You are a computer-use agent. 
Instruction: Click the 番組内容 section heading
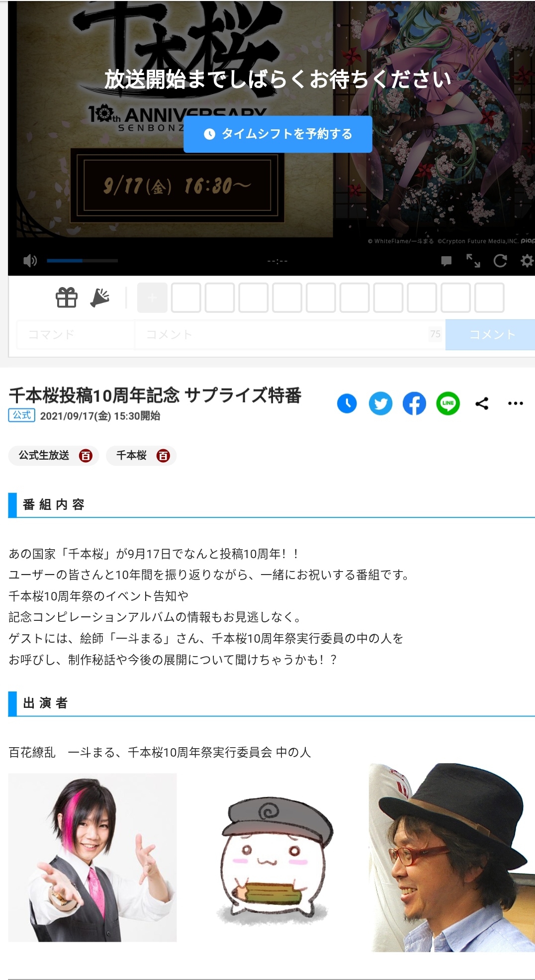tap(54, 504)
